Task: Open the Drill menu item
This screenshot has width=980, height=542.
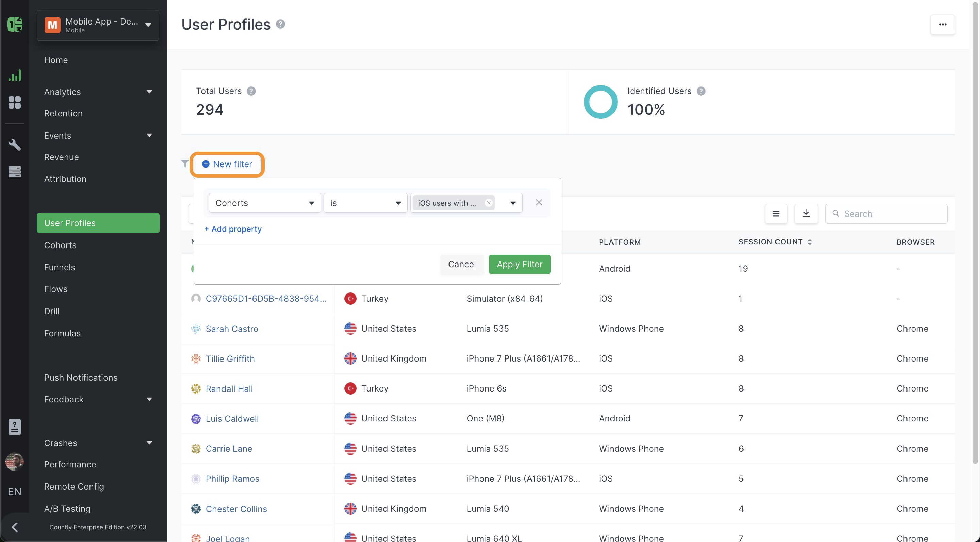Action: (51, 311)
